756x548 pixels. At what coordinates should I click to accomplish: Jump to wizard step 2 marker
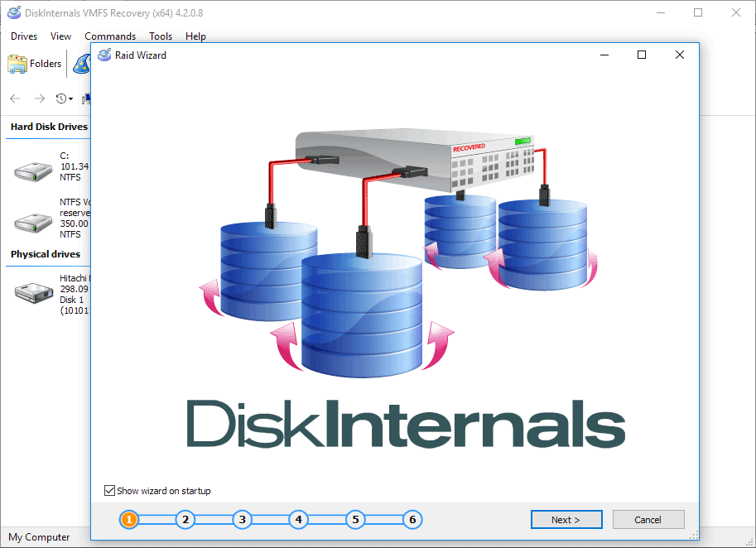coord(185,520)
